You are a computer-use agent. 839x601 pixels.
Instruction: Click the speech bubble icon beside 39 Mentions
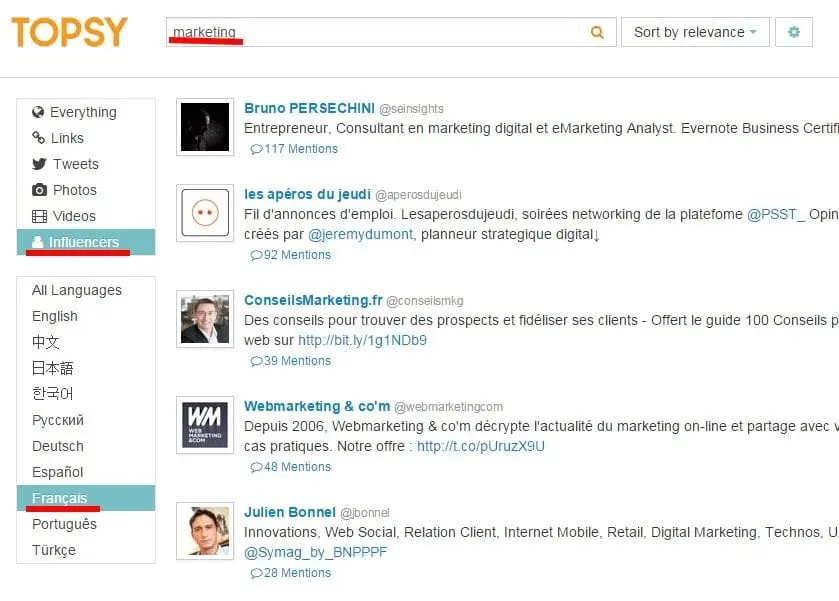coord(256,361)
